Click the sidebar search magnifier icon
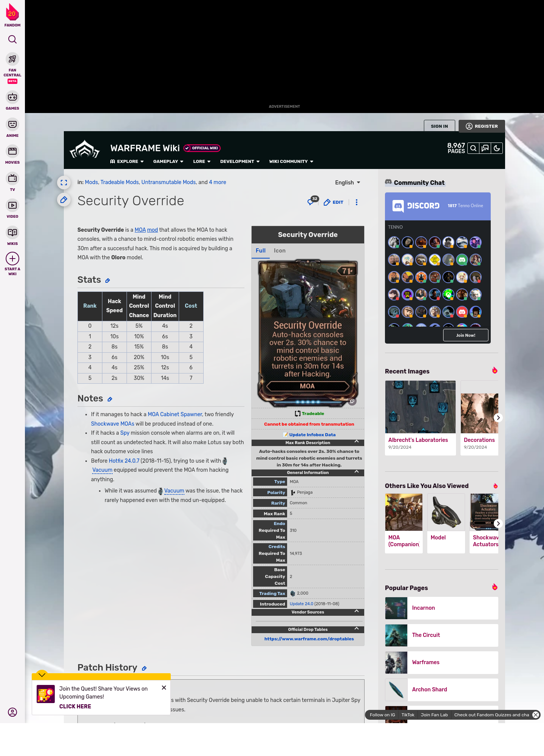Viewport: 544px width, 756px height. [x=12, y=39]
